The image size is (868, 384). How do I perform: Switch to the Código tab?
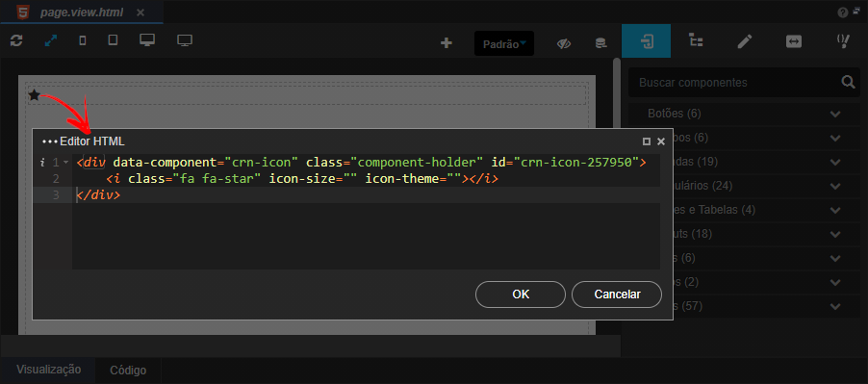128,371
